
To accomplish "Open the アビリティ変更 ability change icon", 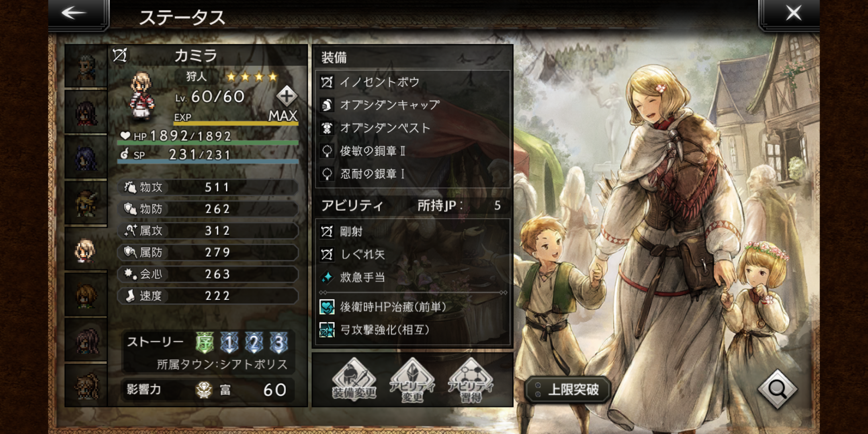I will coord(412,380).
